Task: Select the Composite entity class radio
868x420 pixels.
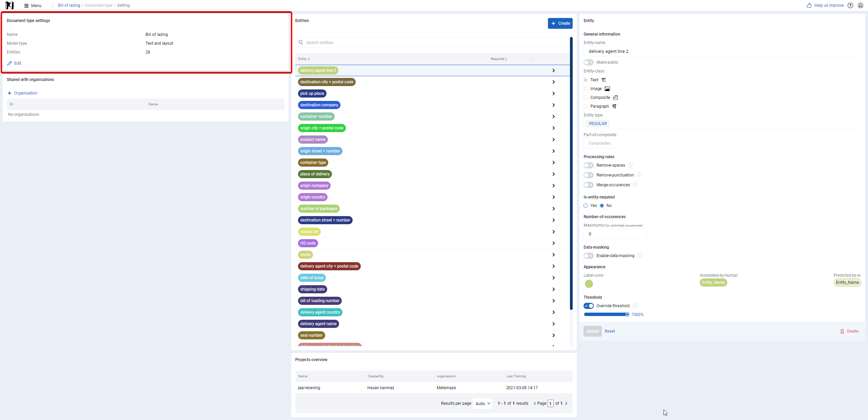Action: pyautogui.click(x=586, y=98)
